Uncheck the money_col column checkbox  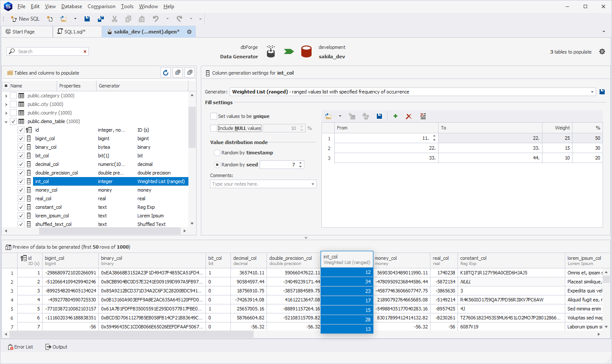click(21, 190)
